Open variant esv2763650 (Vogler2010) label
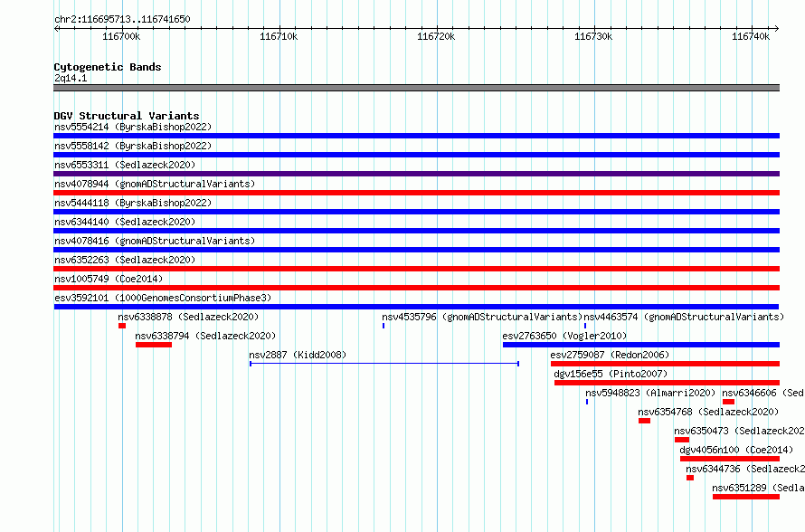Screen dimensions: 805x532 click(564, 336)
